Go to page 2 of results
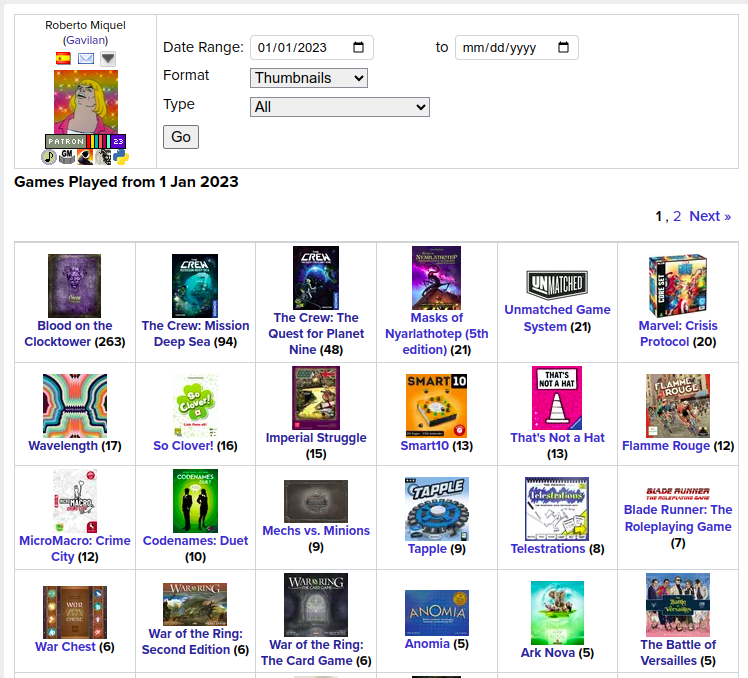The image size is (748, 678). point(677,216)
